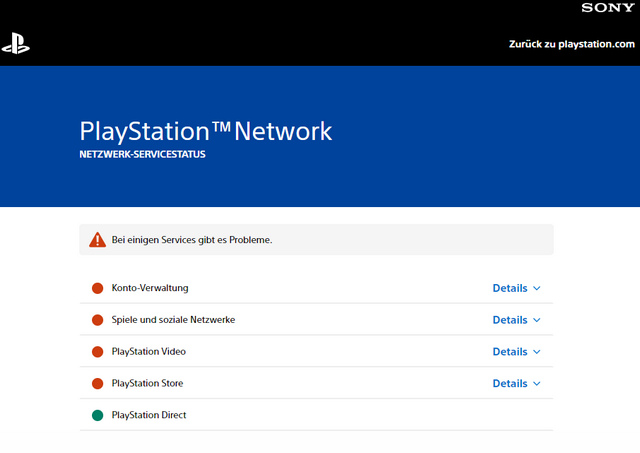The image size is (640, 453).
Task: Click the 'Bei einigen Services gibt es Probleme.' message
Action: click(192, 240)
